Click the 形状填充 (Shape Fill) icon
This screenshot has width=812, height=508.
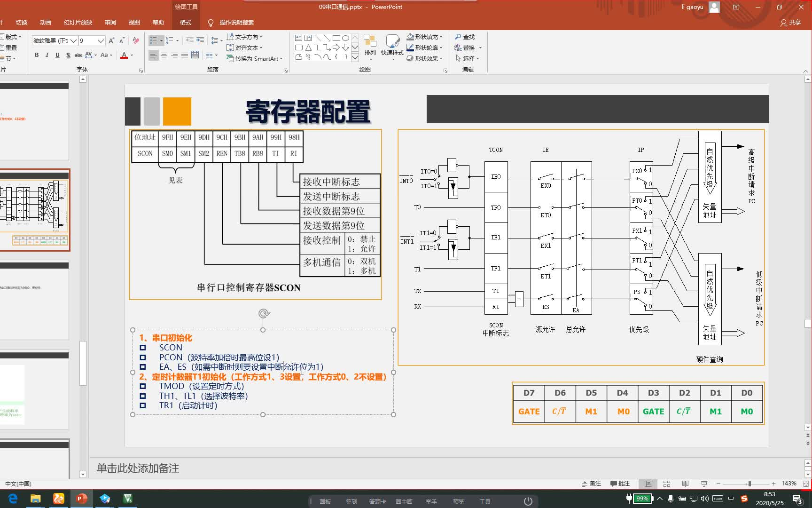(410, 36)
